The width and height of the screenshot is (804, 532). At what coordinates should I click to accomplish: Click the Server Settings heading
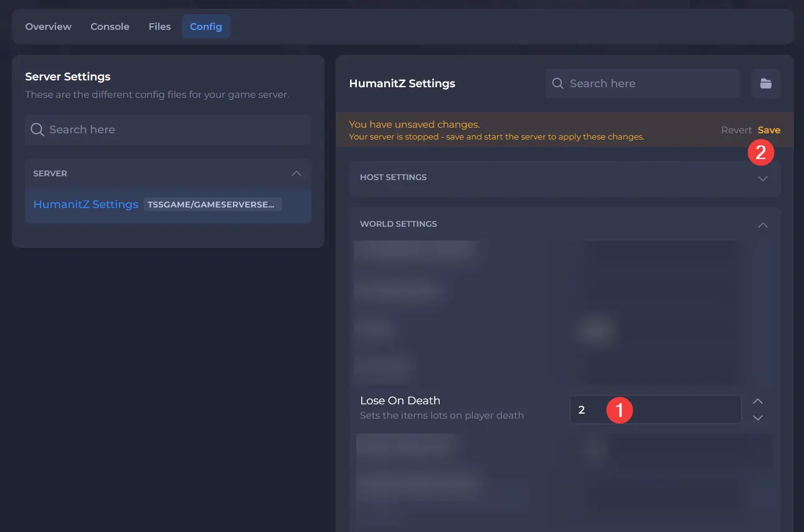tap(68, 77)
